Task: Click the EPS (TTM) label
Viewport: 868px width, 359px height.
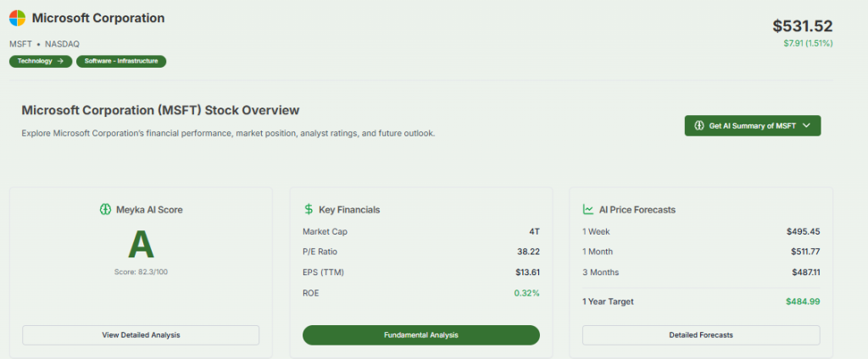Action: coord(324,272)
